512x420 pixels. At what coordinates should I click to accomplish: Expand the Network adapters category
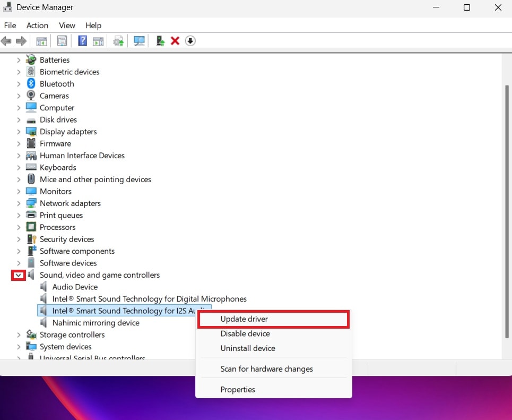19,203
